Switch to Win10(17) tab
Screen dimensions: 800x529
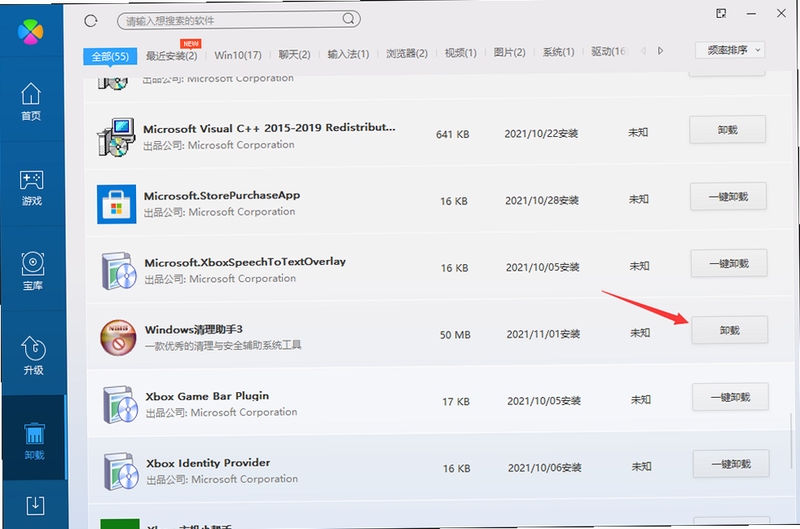(238, 55)
